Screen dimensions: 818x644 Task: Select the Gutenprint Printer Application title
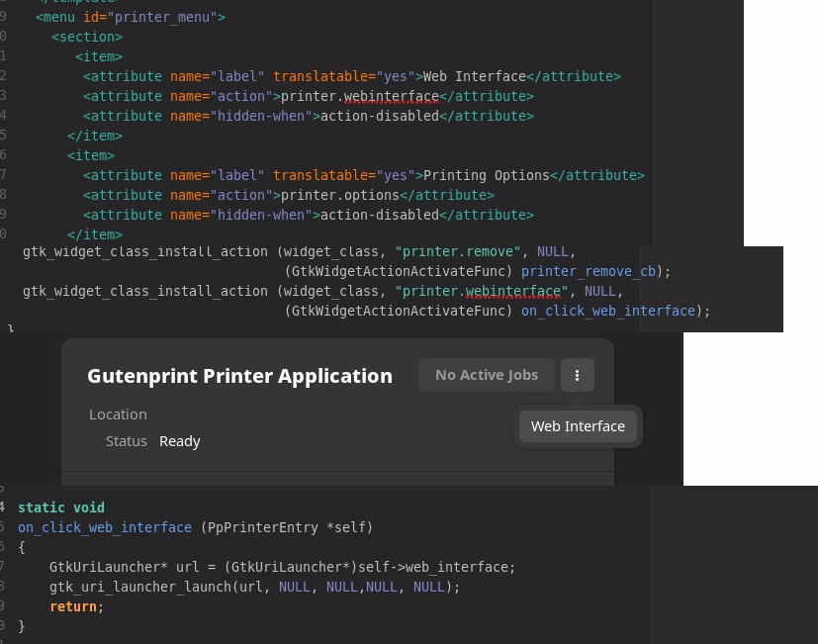coord(239,376)
